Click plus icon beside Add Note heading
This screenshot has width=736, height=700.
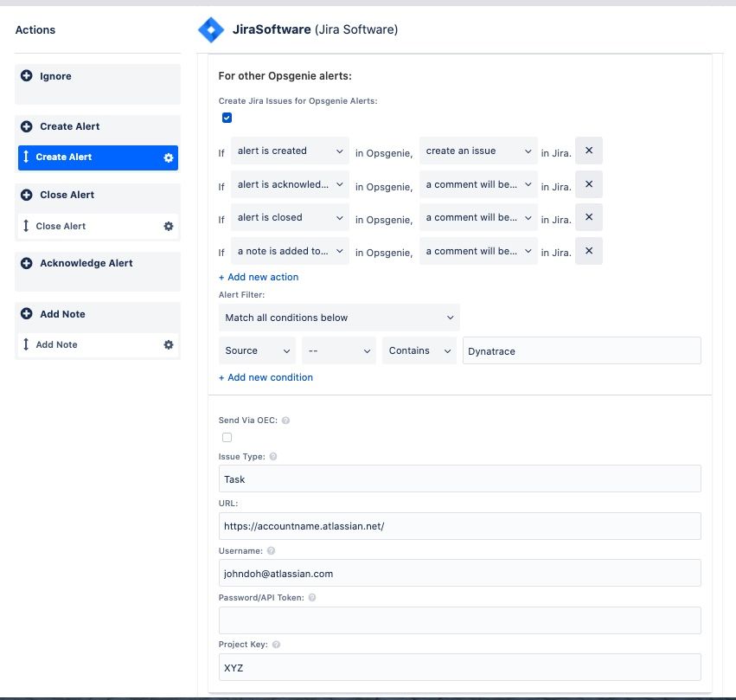pos(27,313)
